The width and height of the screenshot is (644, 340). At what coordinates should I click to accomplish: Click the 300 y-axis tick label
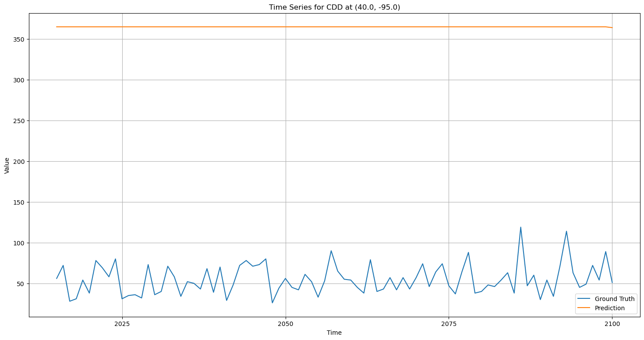(x=19, y=80)
